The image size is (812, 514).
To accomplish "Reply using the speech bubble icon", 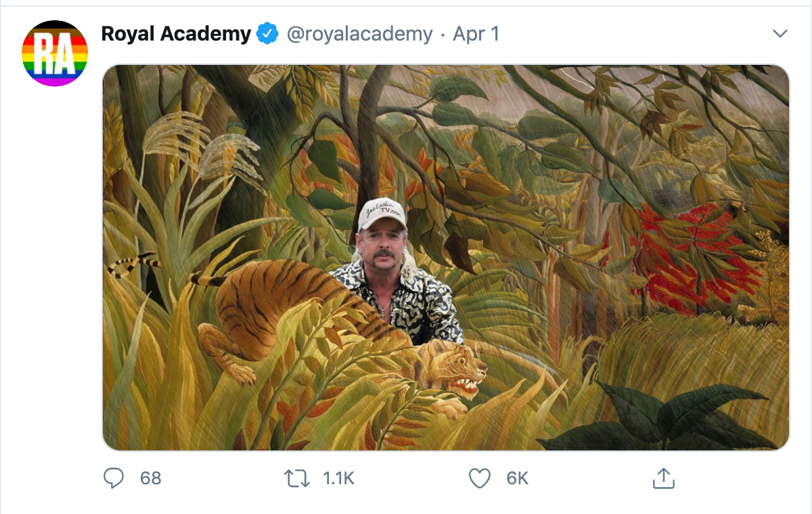I will coord(114,478).
